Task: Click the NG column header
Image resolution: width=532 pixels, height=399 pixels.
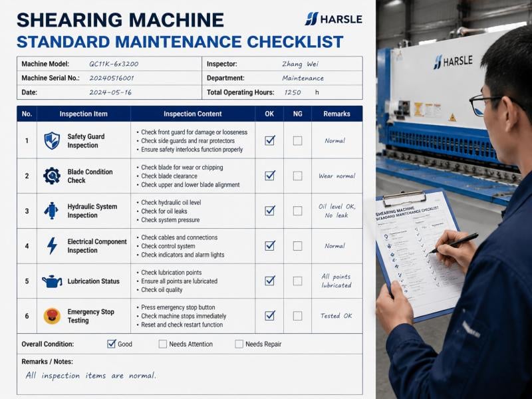Action: click(x=297, y=114)
